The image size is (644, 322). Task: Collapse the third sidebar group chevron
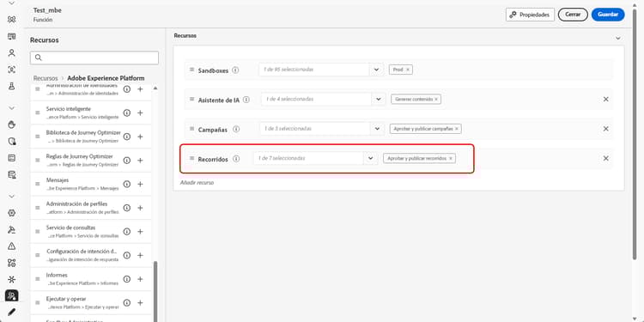click(x=11, y=197)
